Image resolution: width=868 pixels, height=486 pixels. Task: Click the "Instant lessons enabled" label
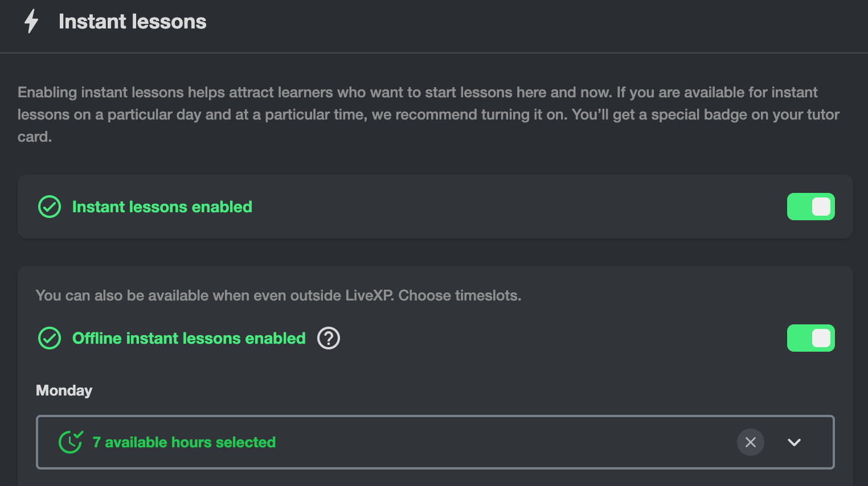coord(162,207)
